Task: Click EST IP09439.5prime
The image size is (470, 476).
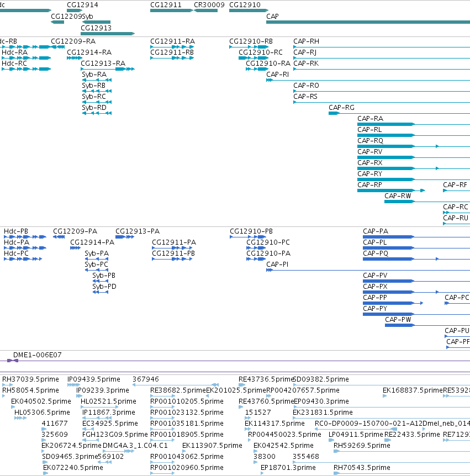Action: click(x=74, y=385)
